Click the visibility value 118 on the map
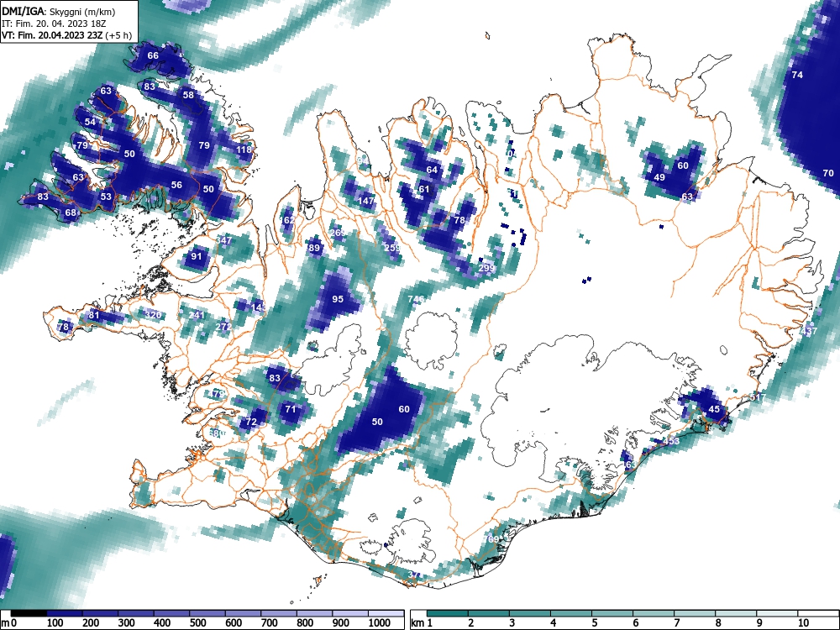 point(244,150)
